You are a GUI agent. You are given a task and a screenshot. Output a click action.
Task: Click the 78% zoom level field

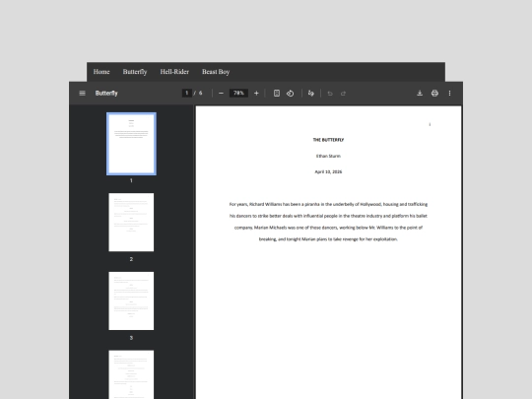coord(238,93)
